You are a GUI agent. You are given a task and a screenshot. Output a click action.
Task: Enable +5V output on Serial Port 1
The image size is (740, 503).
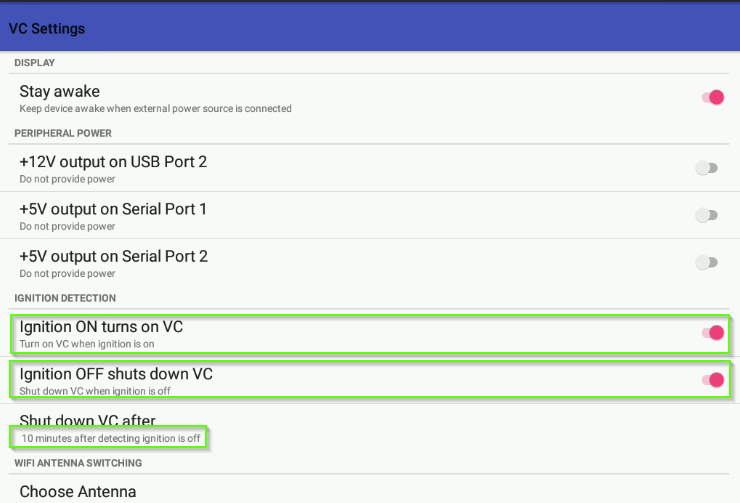coord(706,215)
